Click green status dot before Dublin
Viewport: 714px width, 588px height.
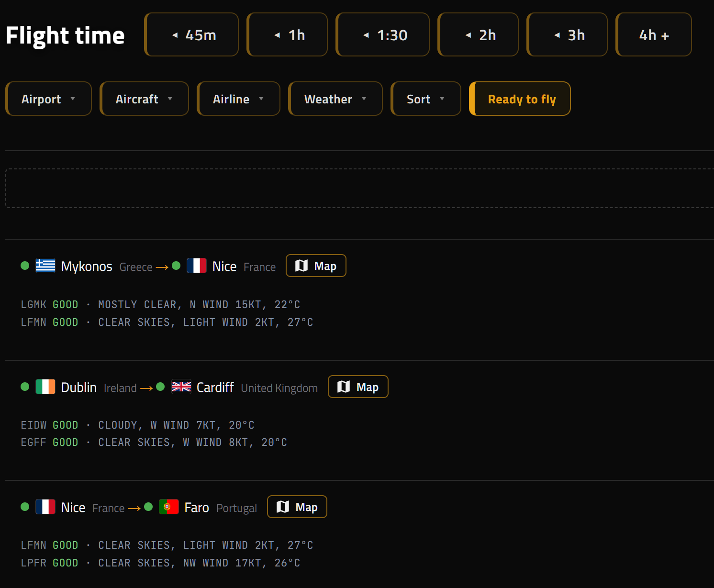pos(25,387)
